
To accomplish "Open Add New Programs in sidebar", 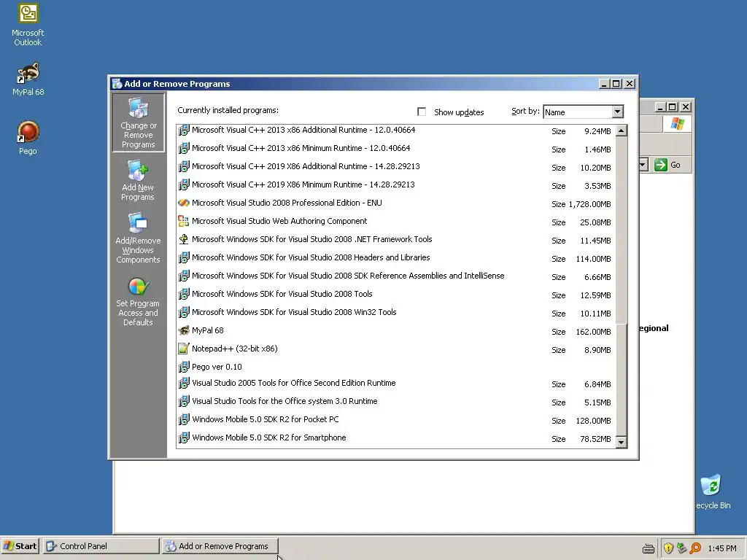I will [x=138, y=181].
